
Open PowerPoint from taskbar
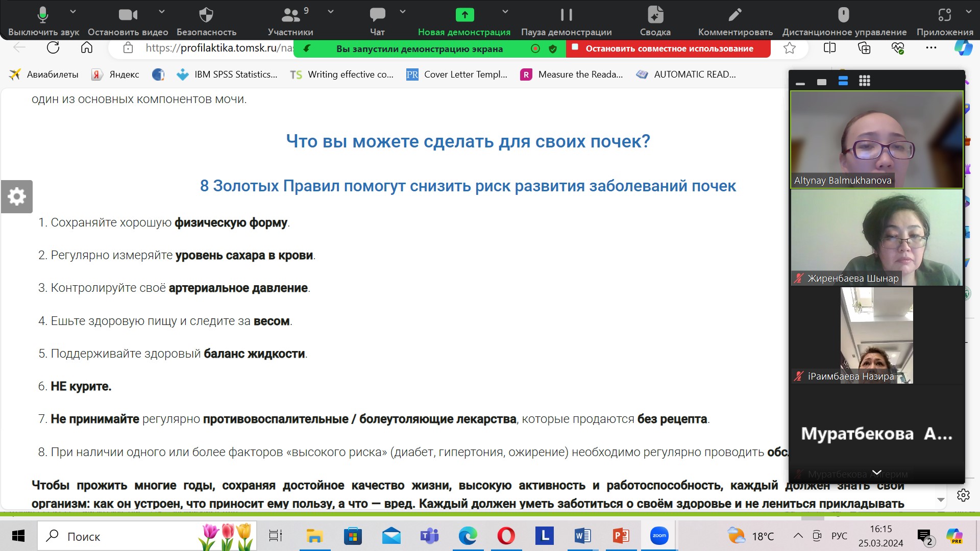(621, 536)
